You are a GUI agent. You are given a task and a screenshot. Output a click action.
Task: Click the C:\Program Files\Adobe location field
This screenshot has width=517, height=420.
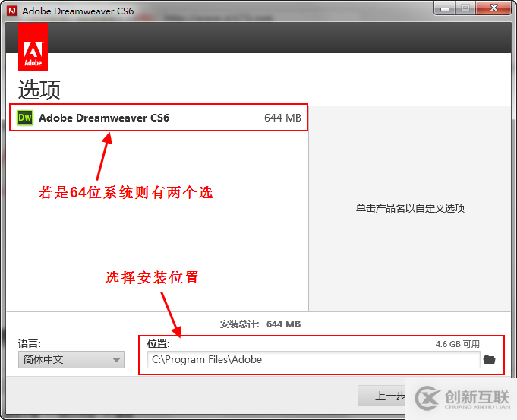click(x=314, y=360)
